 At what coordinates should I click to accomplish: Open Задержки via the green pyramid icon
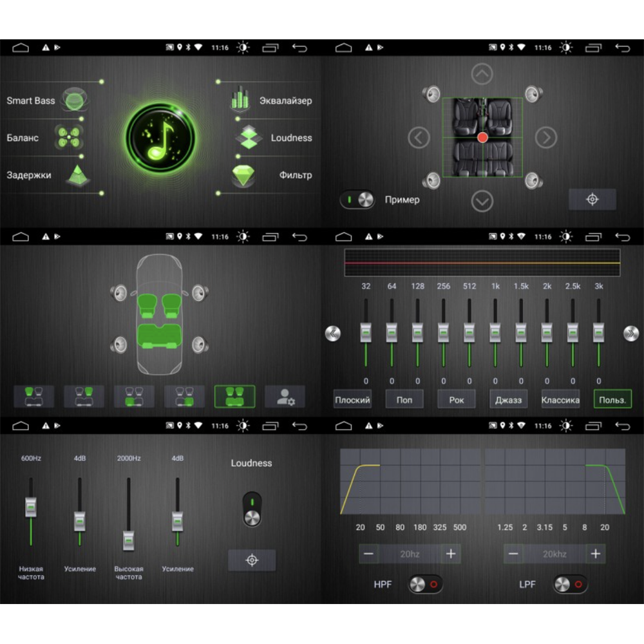tap(78, 175)
